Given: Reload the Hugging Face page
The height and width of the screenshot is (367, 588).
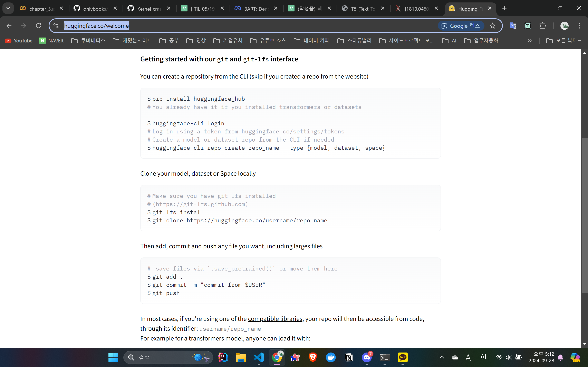Looking at the screenshot, I should point(38,26).
